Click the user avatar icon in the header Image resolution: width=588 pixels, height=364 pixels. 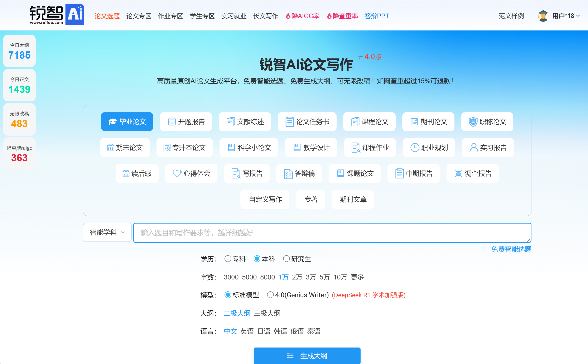pyautogui.click(x=543, y=16)
